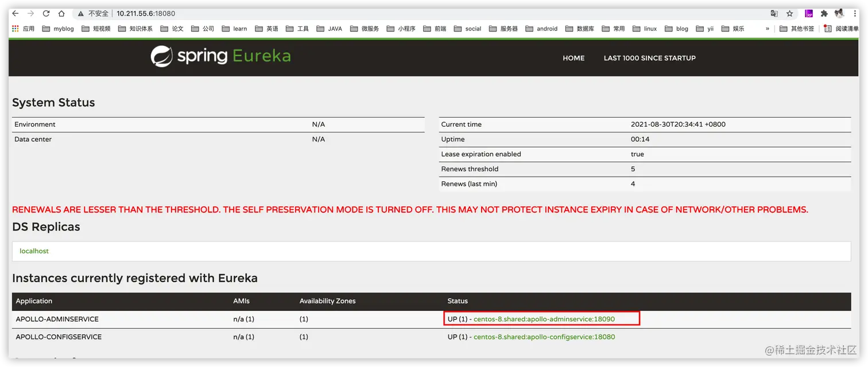
Task: Click the AMIs column header
Action: point(241,301)
